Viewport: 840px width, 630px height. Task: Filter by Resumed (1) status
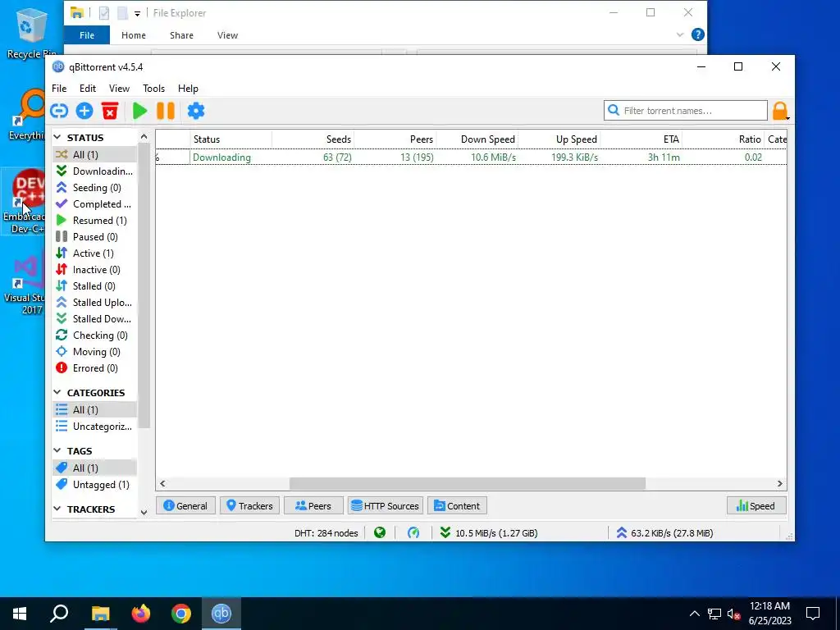[94, 220]
